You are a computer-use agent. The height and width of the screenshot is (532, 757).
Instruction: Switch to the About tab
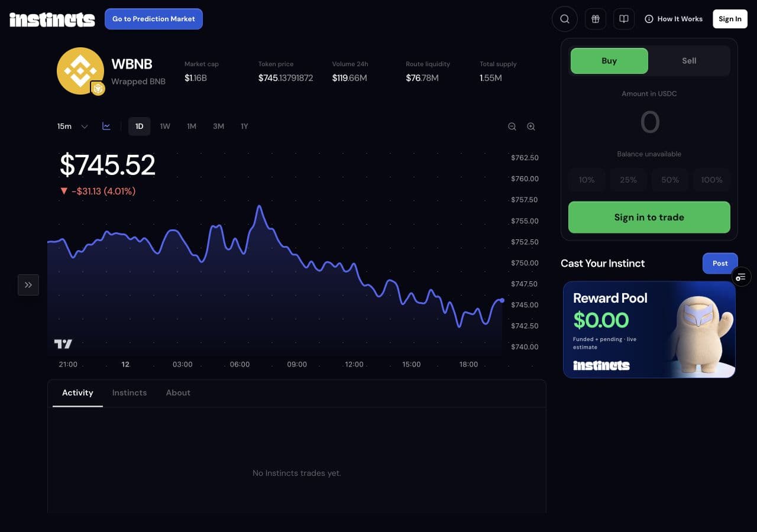[178, 393]
